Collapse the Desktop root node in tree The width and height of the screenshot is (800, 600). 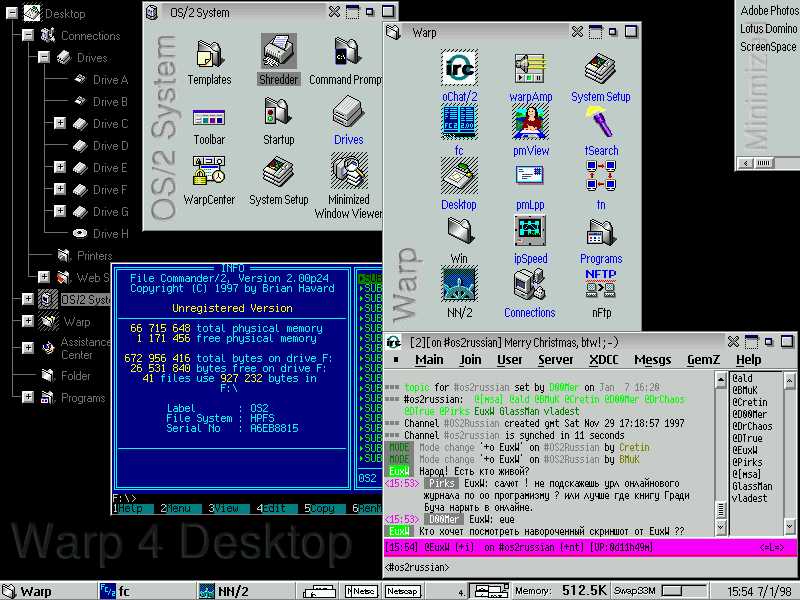coord(12,13)
